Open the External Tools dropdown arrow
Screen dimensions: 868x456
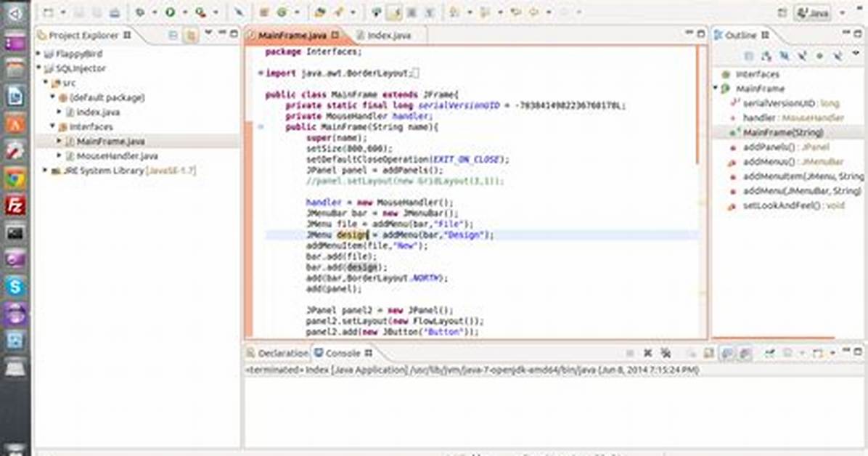pyautogui.click(x=216, y=12)
